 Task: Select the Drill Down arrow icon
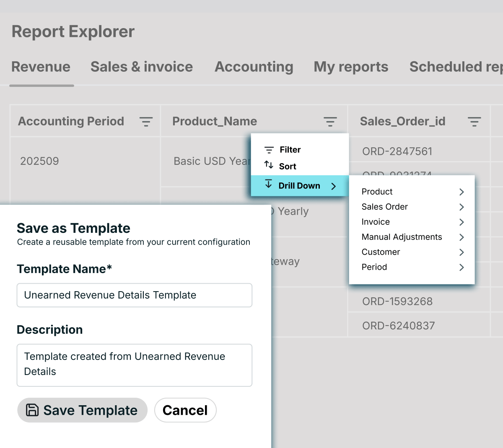click(x=268, y=185)
